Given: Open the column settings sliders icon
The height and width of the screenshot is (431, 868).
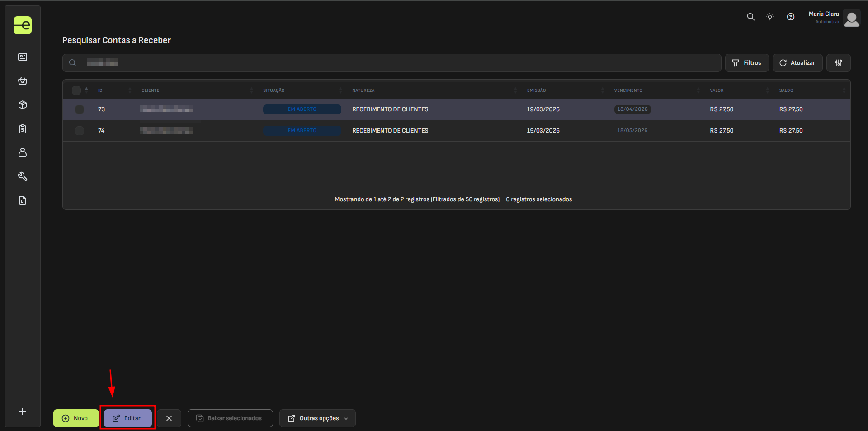Looking at the screenshot, I should point(838,63).
